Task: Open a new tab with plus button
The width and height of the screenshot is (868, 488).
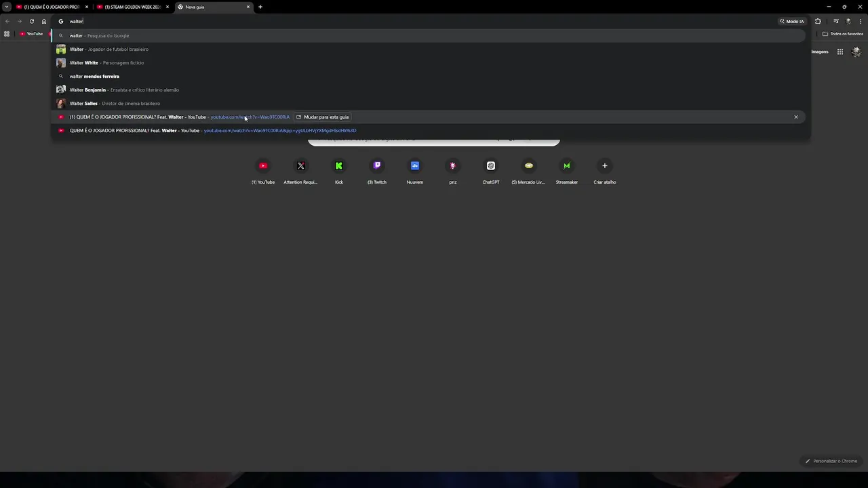Action: [260, 7]
